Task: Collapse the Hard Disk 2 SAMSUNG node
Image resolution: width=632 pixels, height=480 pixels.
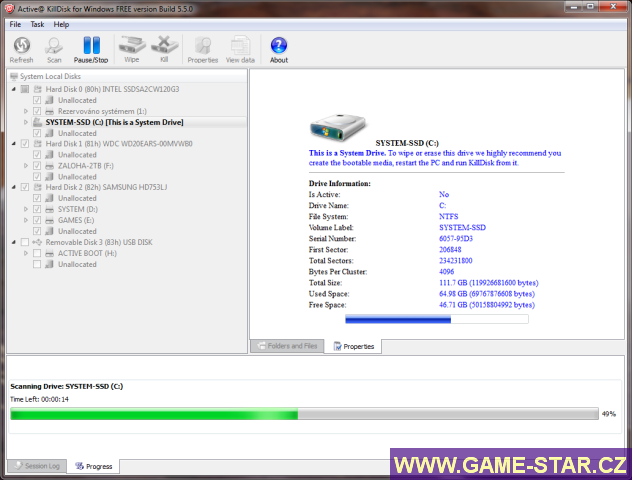Action: (14, 187)
